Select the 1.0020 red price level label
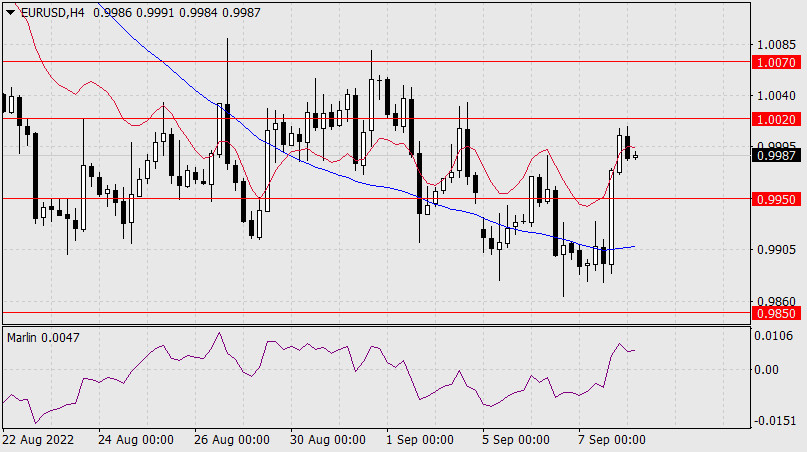The width and height of the screenshot is (807, 452). [x=777, y=118]
